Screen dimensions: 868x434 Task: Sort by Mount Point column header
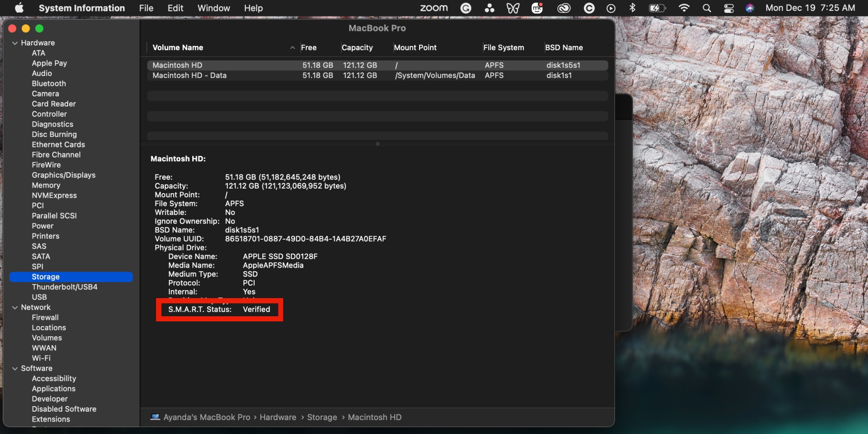pos(415,48)
